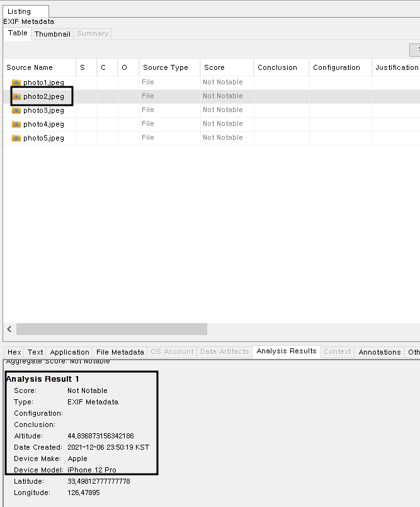Sort by O column header
The image size is (420, 507).
click(x=128, y=67)
